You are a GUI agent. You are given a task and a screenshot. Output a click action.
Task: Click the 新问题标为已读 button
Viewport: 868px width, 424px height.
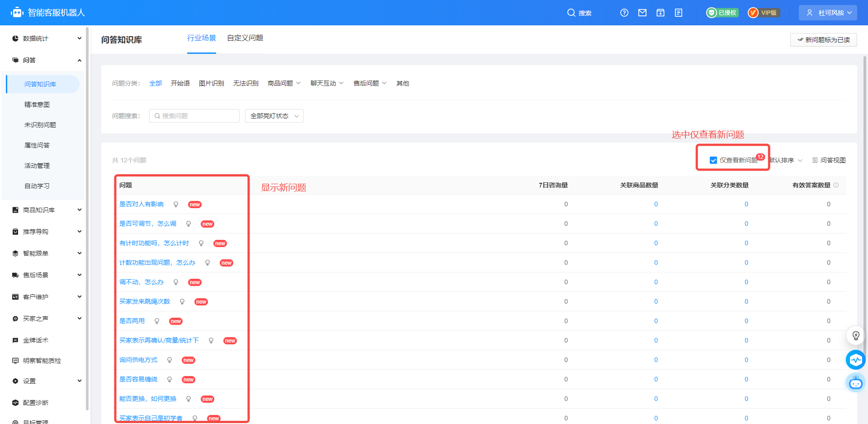click(x=824, y=40)
